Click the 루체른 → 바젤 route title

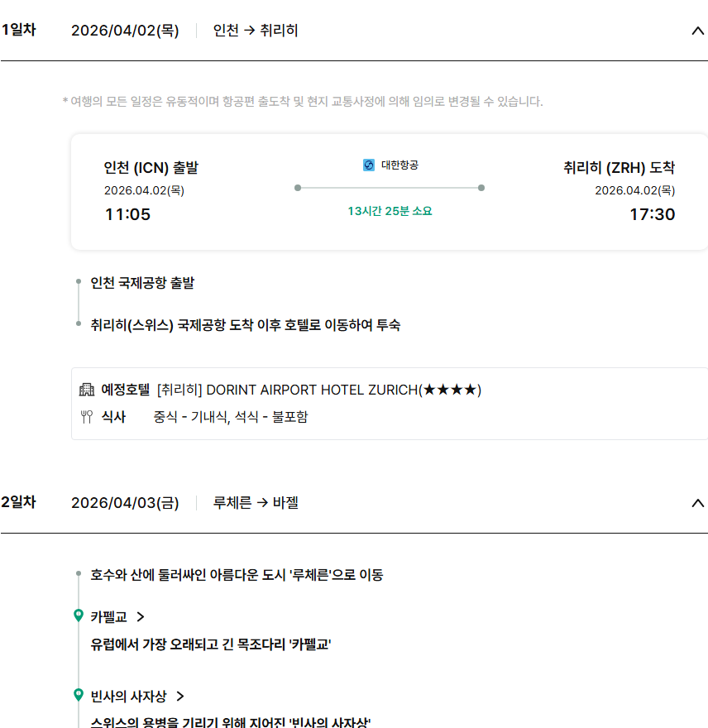pos(256,503)
